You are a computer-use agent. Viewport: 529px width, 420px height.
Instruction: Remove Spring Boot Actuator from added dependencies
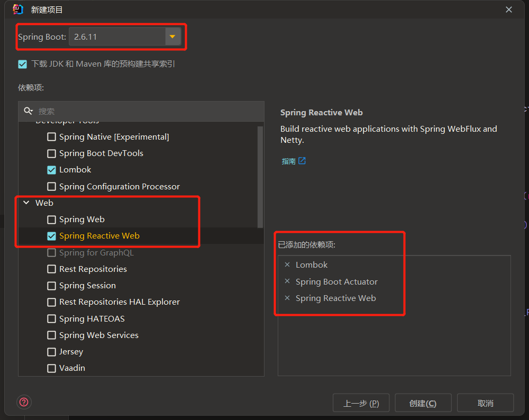click(x=287, y=281)
